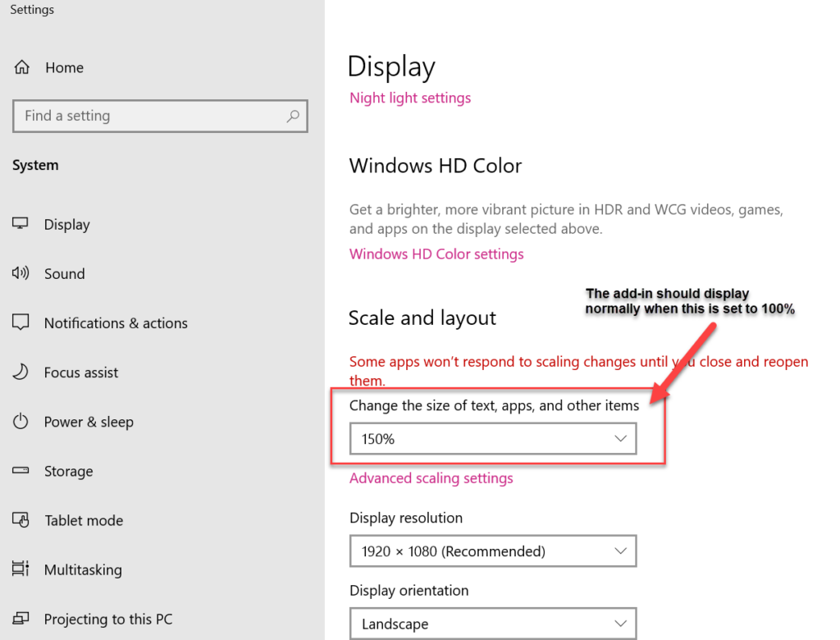Open Night light settings link
The image size is (840, 640).
pyautogui.click(x=410, y=98)
